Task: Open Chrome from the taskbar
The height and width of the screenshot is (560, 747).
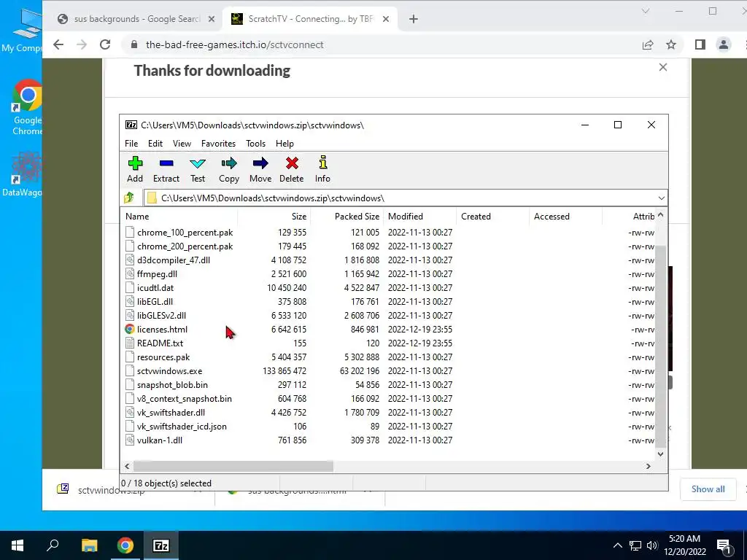Action: click(125, 545)
